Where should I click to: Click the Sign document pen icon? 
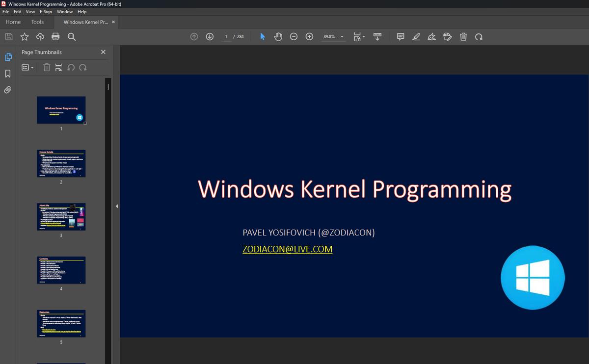(432, 37)
